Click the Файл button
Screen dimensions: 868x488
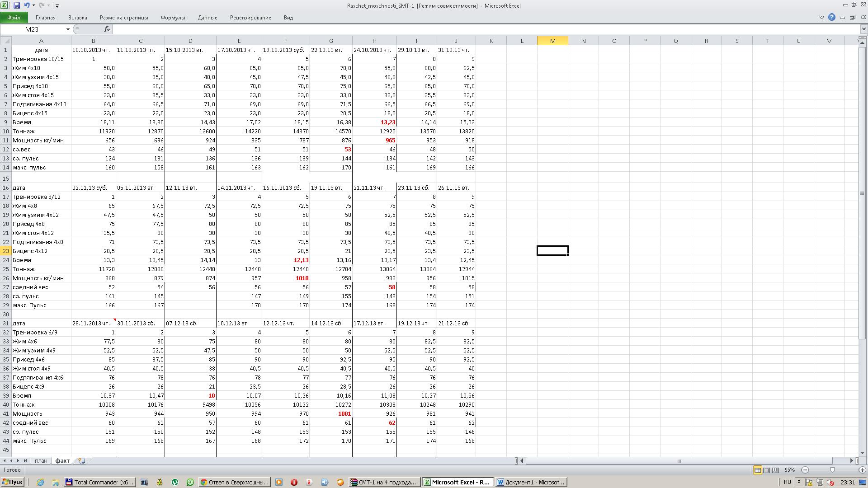[x=14, y=18]
